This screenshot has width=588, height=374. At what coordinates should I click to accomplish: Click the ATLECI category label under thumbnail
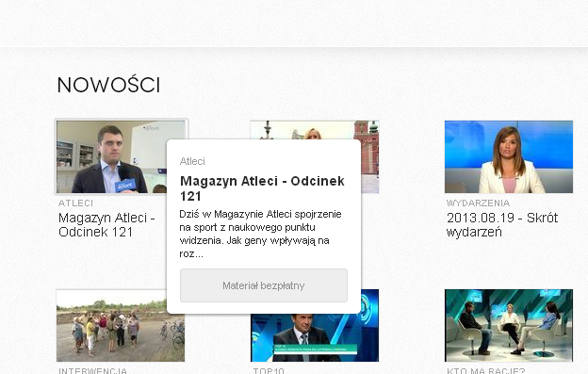tap(75, 203)
